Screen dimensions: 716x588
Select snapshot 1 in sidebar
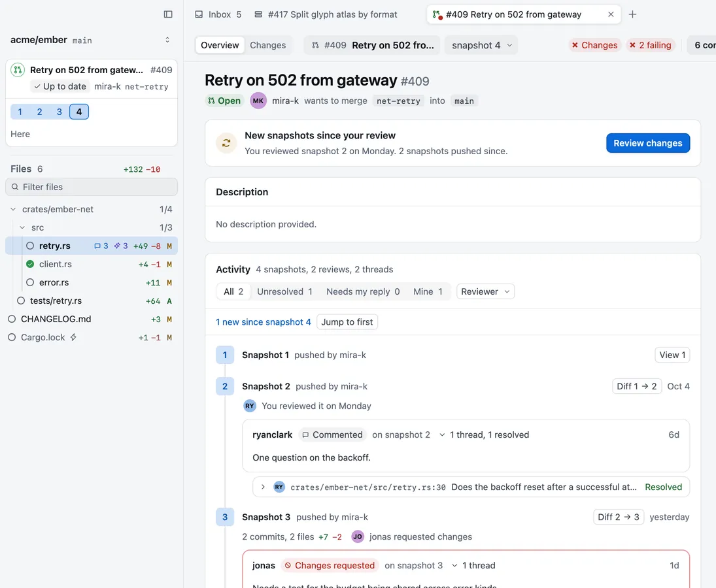pos(20,112)
